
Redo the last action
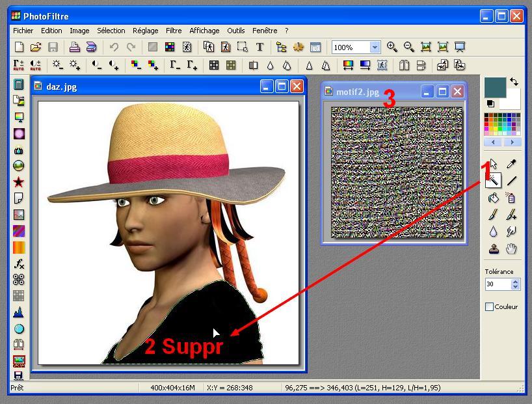(x=131, y=47)
